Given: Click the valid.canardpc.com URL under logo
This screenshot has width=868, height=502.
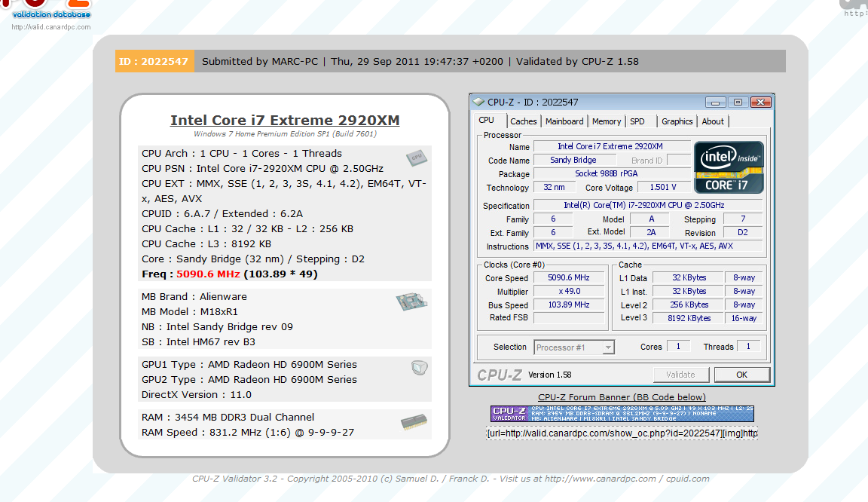Looking at the screenshot, I should point(51,27).
